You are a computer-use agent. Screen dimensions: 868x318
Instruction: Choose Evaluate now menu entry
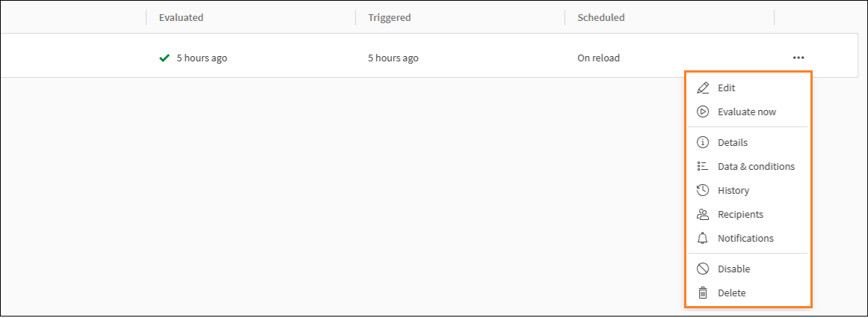(x=746, y=111)
